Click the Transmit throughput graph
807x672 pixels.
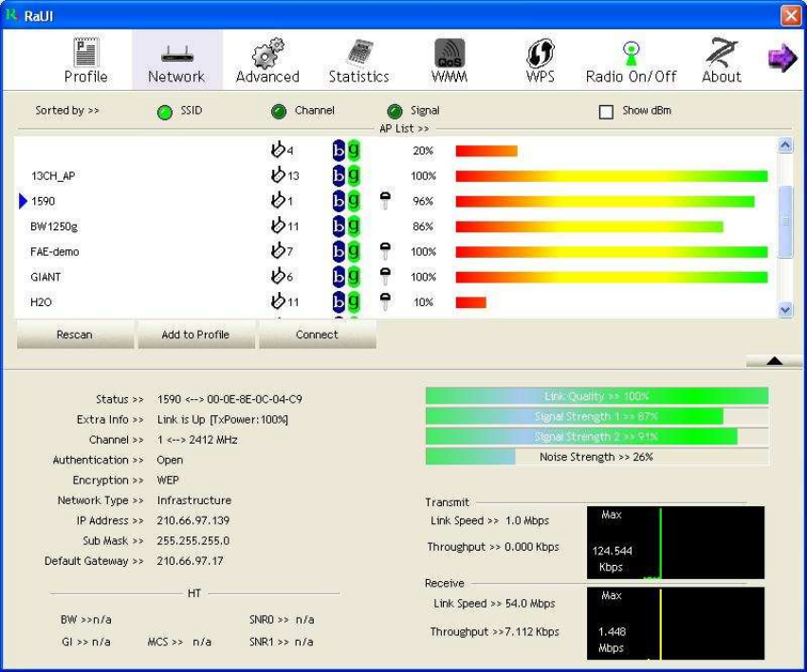click(675, 542)
